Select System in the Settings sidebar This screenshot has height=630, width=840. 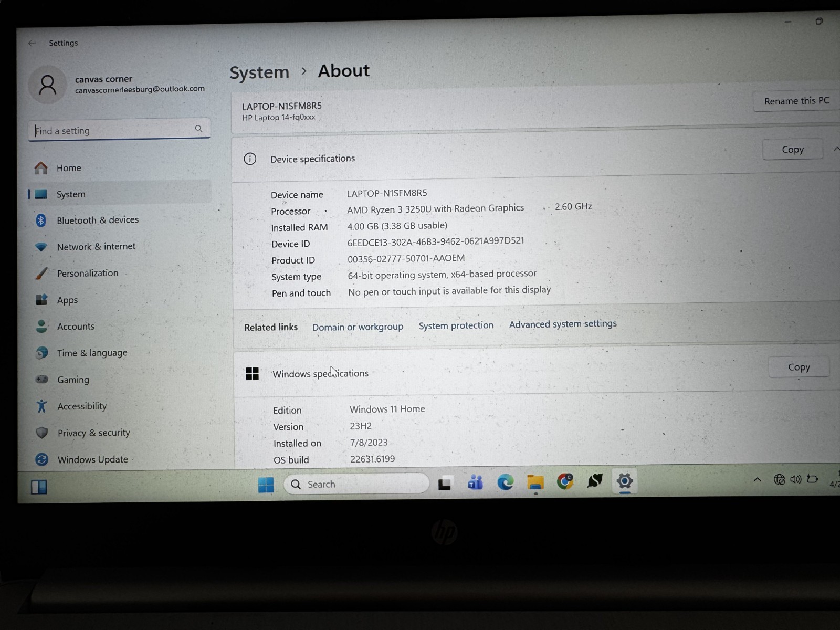tap(120, 194)
